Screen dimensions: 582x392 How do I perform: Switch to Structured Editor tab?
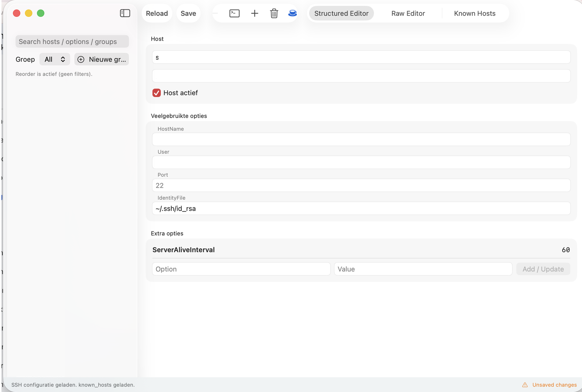tap(341, 14)
